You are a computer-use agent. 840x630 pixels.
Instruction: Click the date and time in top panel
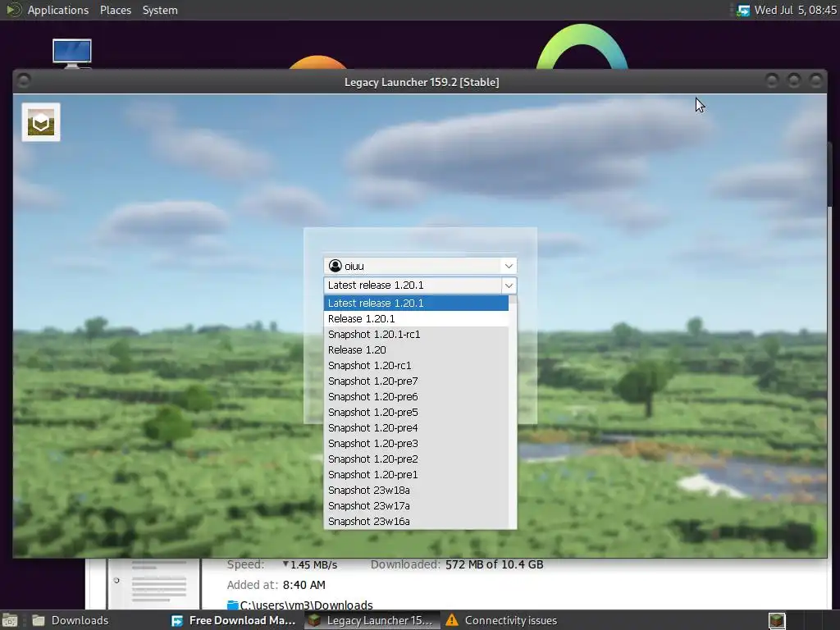point(795,10)
